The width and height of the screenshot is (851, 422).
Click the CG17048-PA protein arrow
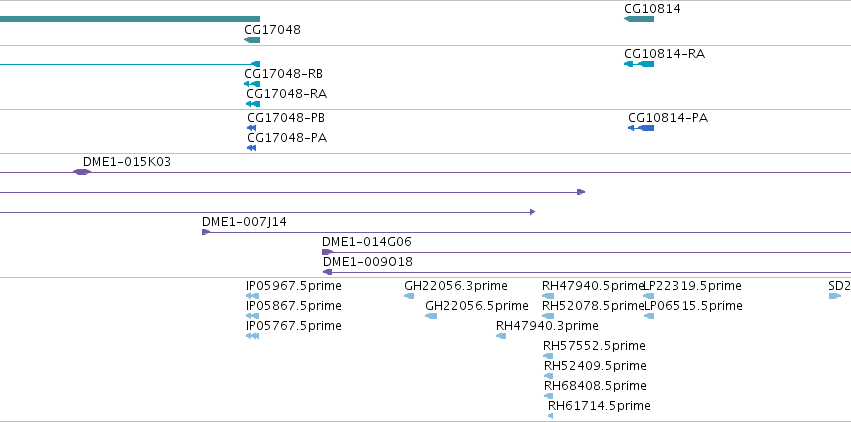click(251, 148)
